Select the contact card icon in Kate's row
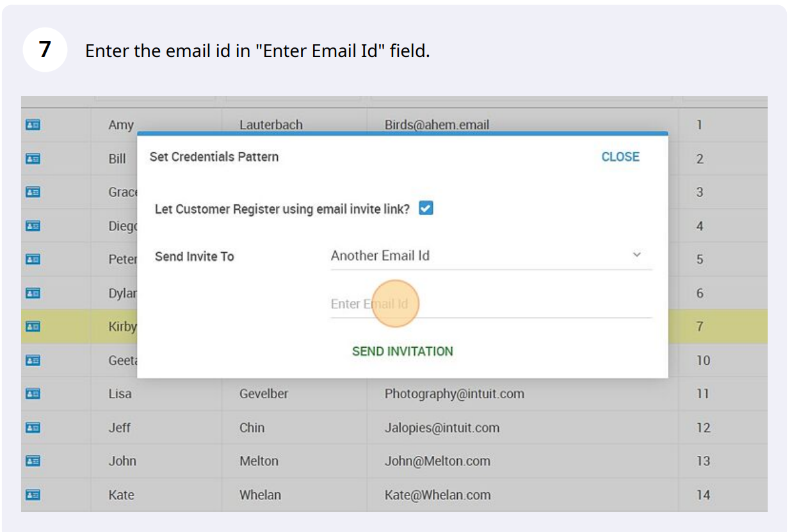792x532 pixels. tap(33, 495)
